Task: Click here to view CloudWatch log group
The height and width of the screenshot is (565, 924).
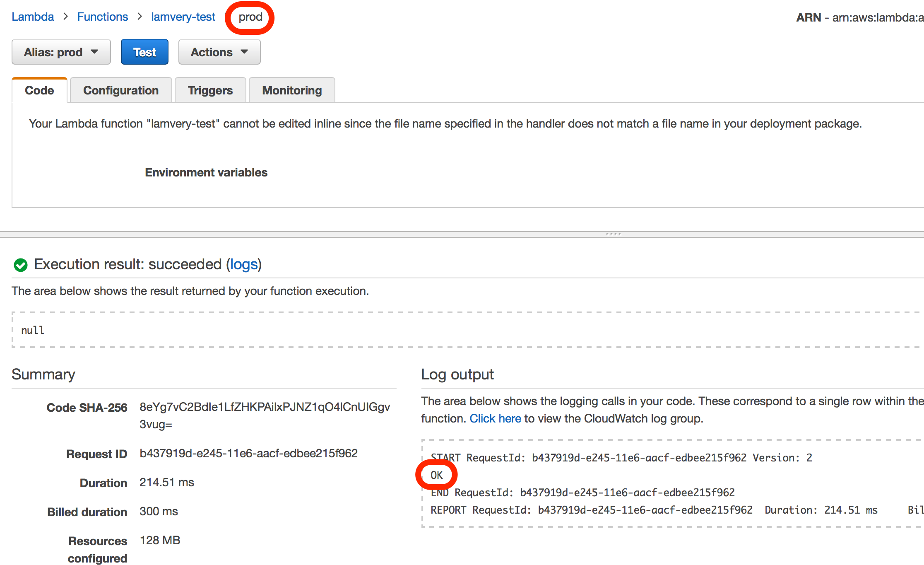Action: [495, 418]
